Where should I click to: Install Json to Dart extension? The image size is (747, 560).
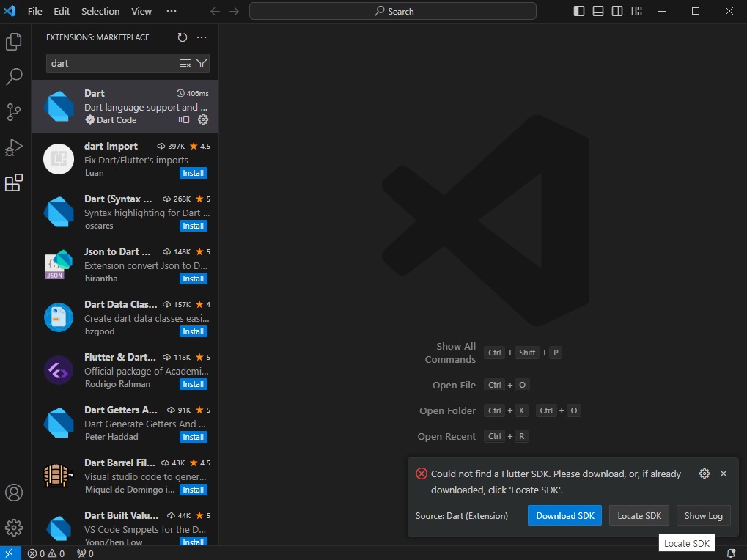(x=194, y=279)
